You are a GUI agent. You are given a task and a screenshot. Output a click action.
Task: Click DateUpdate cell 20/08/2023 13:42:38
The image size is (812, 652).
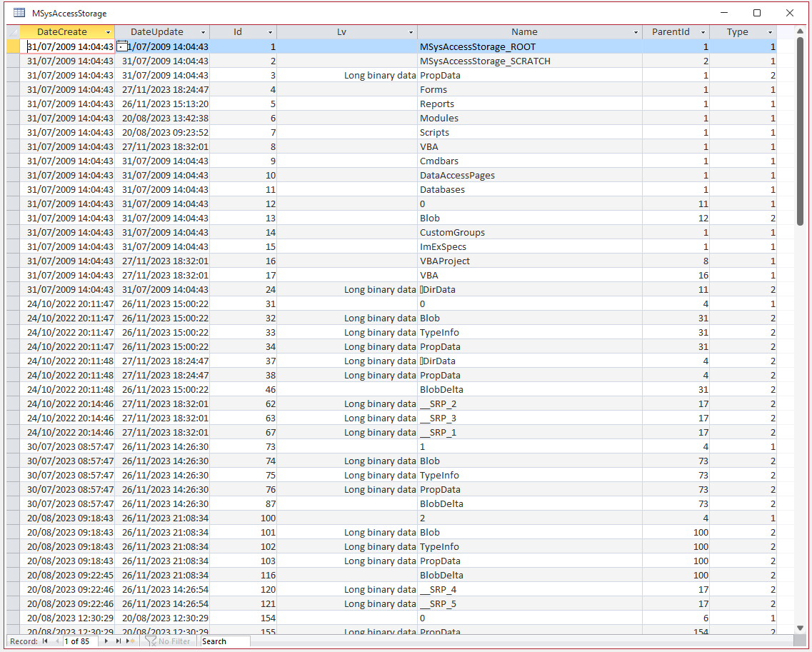[x=162, y=118]
